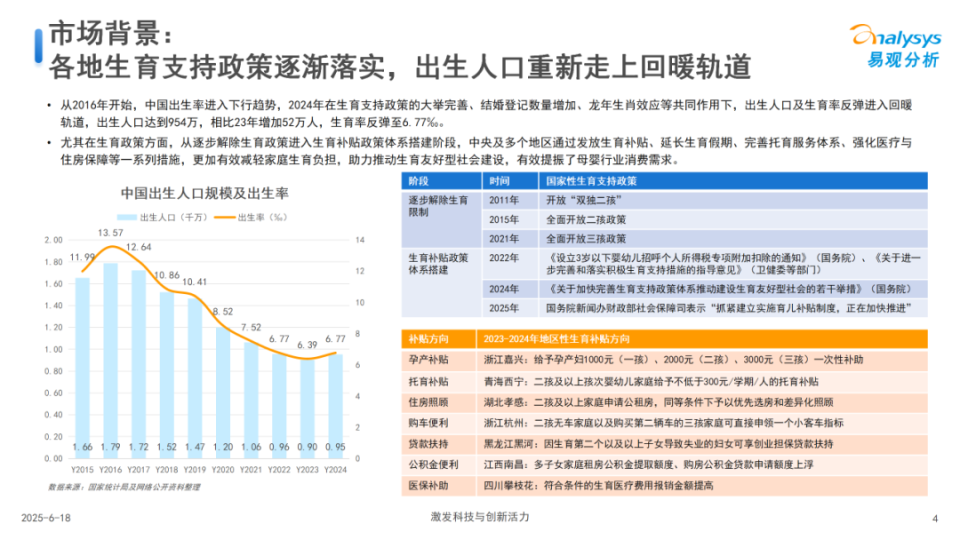Click the Y2017 axis label
960x540 pixels.
pyautogui.click(x=138, y=470)
